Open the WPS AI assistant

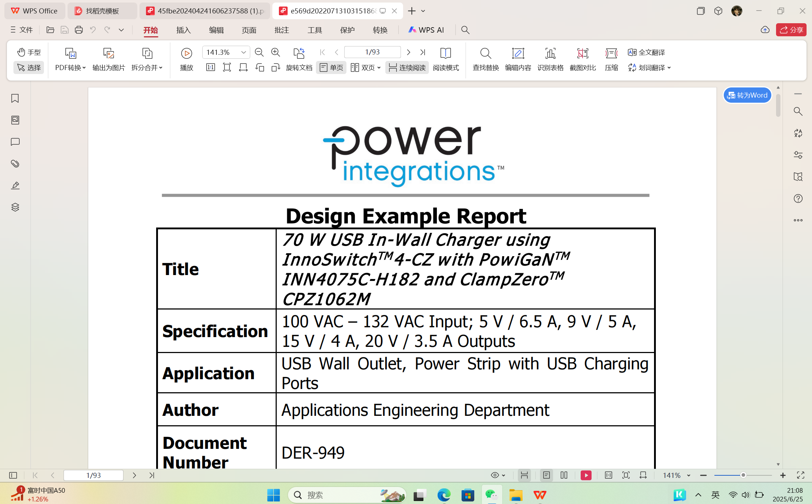point(426,30)
